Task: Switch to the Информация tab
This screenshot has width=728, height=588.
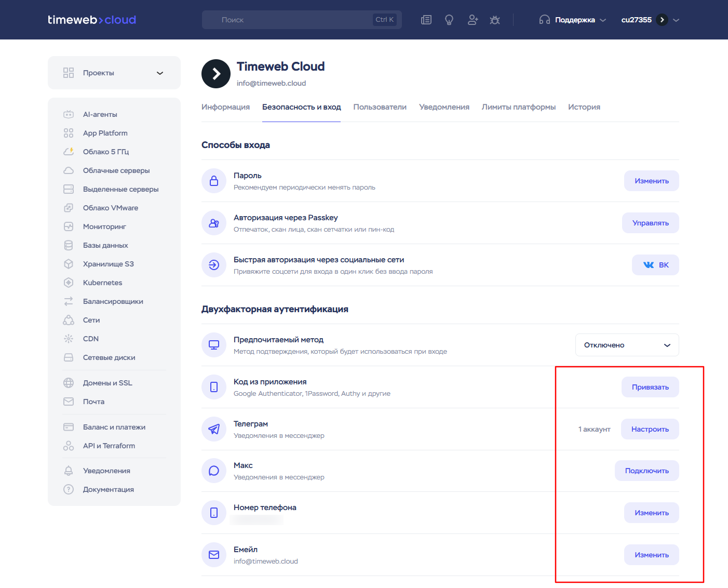Action: [225, 107]
